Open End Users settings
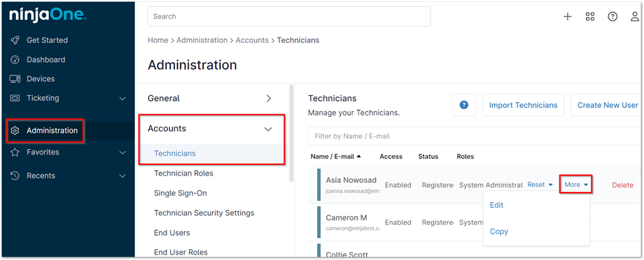This screenshot has width=644, height=260. [x=172, y=232]
